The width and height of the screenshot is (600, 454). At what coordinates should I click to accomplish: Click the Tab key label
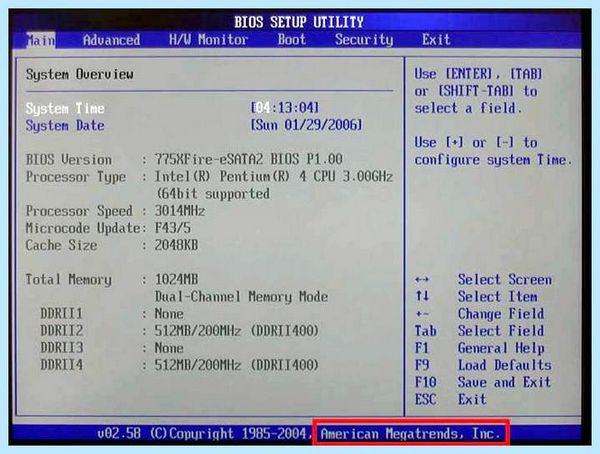426,331
